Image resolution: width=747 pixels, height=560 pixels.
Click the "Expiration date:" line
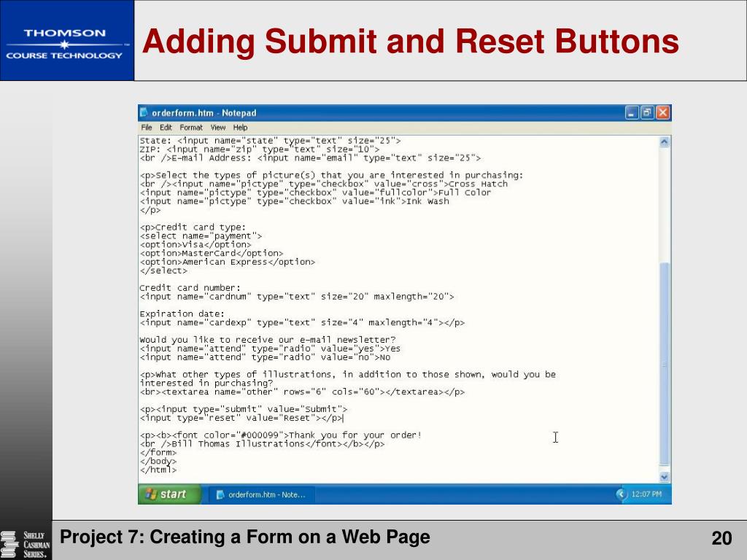click(x=182, y=314)
